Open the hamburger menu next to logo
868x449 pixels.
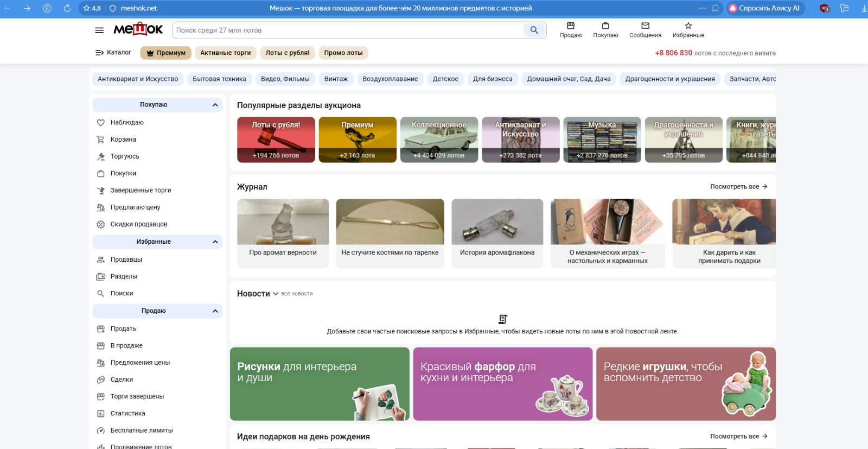pos(99,30)
